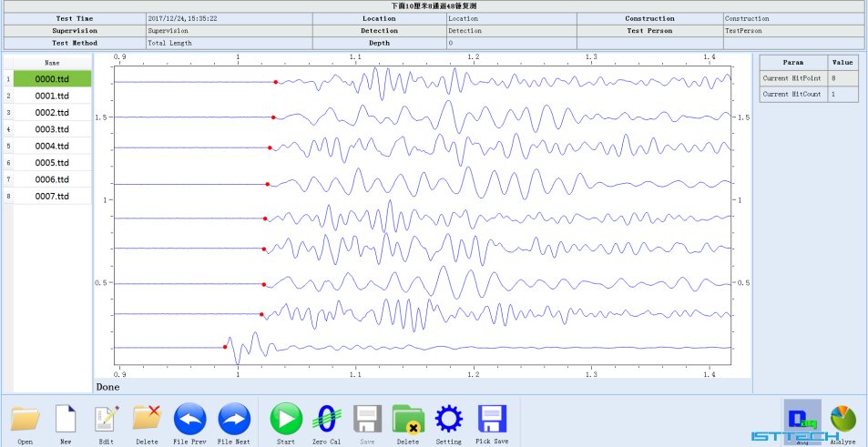
Task: Click the Depth label cell
Action: coord(379,43)
